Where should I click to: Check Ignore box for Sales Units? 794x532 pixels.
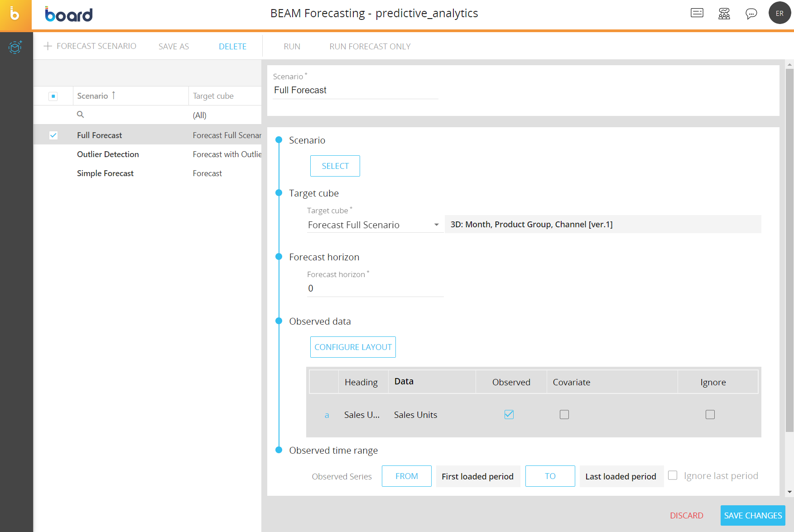pyautogui.click(x=710, y=414)
